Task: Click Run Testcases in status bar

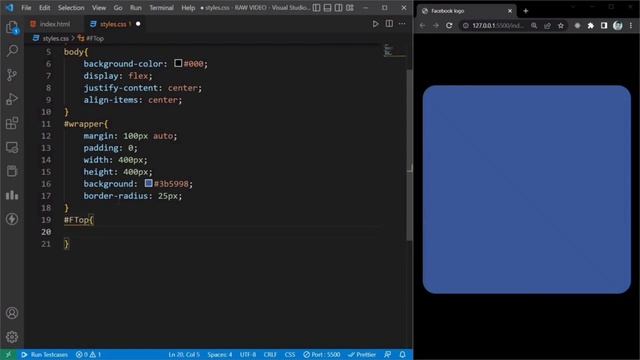Action: tap(44, 354)
